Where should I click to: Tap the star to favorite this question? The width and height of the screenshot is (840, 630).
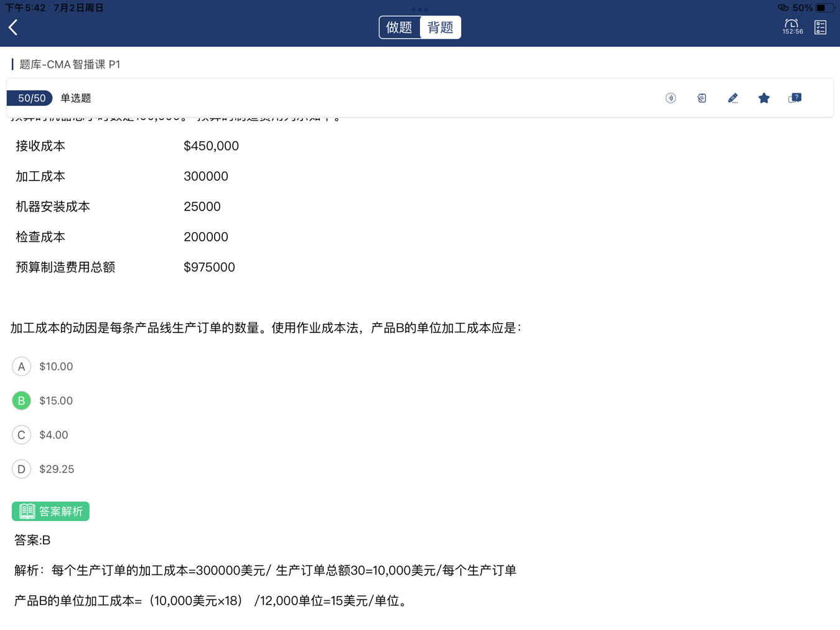pos(764,98)
